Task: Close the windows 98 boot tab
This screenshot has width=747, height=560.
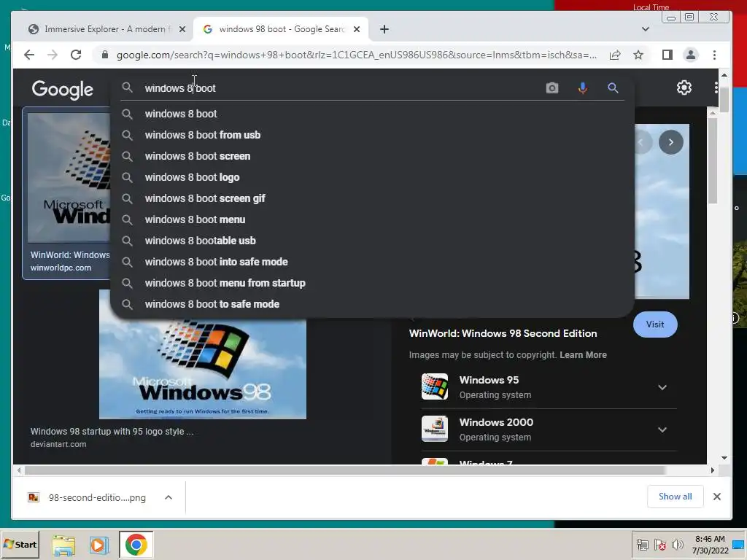Action: point(356,29)
